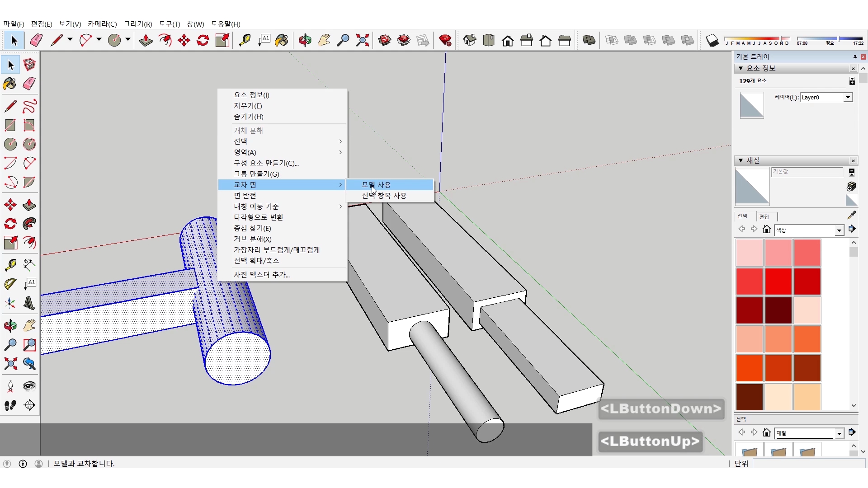The image size is (868, 488).
Task: Choose 선택 항목 사용 submenu option
Action: pyautogui.click(x=384, y=196)
